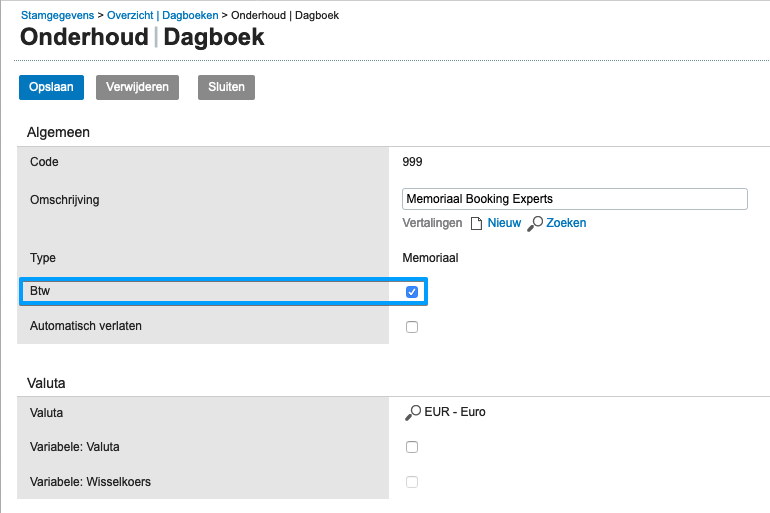The height and width of the screenshot is (513, 770).
Task: Click the magnifier icon beside Zoeken
Action: pos(535,223)
